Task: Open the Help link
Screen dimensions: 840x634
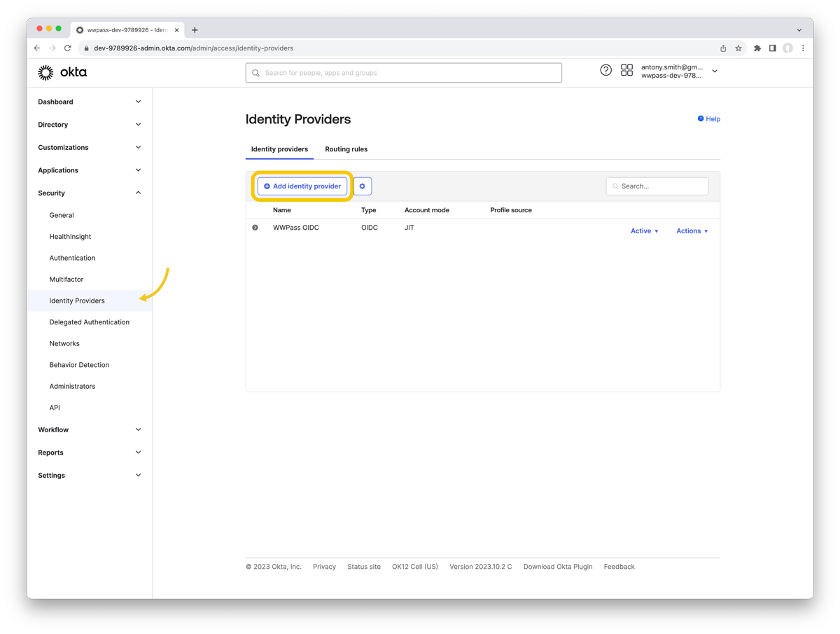Action: tap(709, 119)
